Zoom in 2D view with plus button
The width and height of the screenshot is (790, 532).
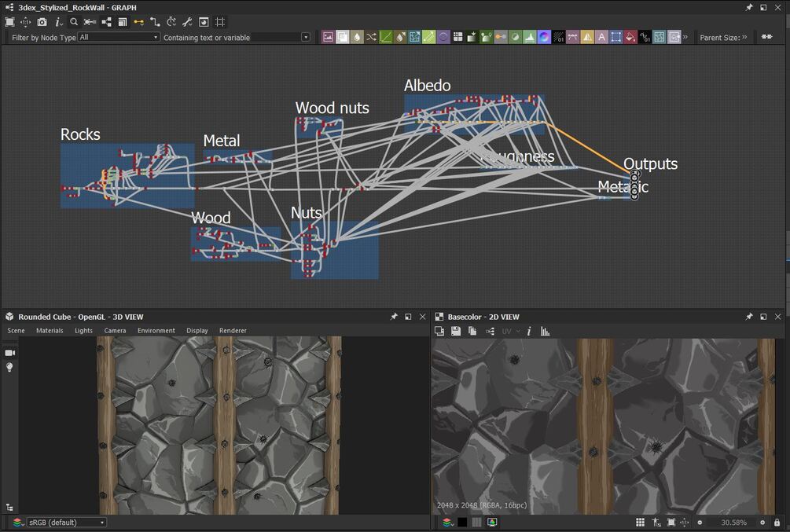pyautogui.click(x=762, y=523)
